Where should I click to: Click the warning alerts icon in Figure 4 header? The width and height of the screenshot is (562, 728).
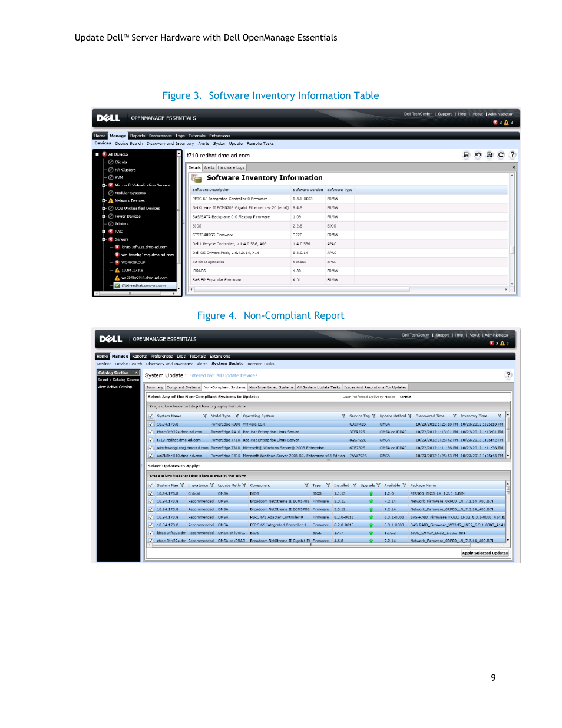503,343
